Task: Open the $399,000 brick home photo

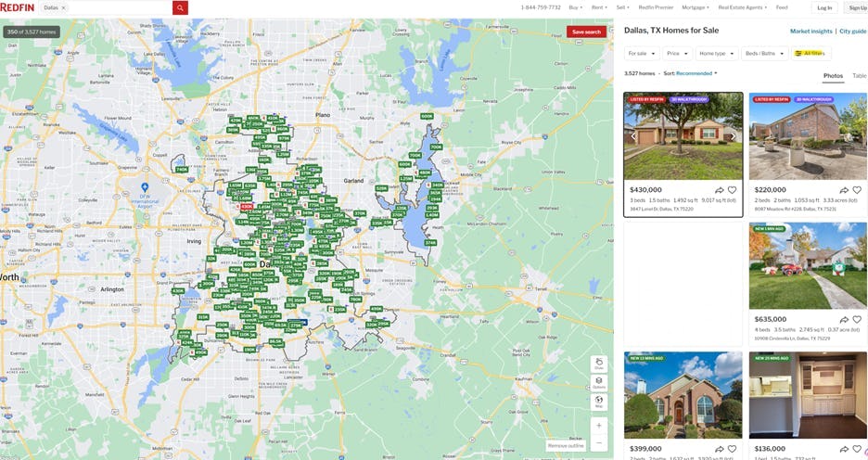Action: coord(683,395)
